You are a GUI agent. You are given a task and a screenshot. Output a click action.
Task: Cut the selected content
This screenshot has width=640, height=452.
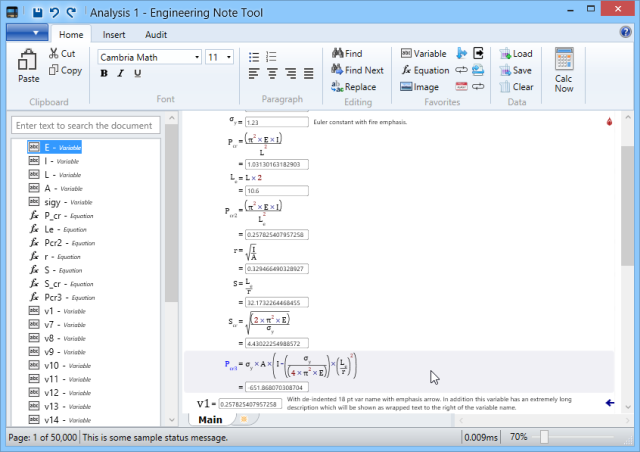coord(62,53)
